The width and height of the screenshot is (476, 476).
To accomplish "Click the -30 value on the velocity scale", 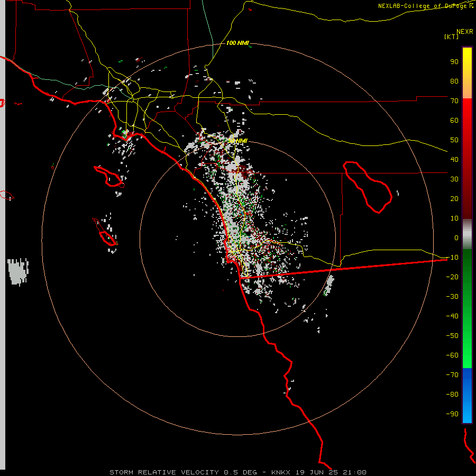I will [x=452, y=297].
